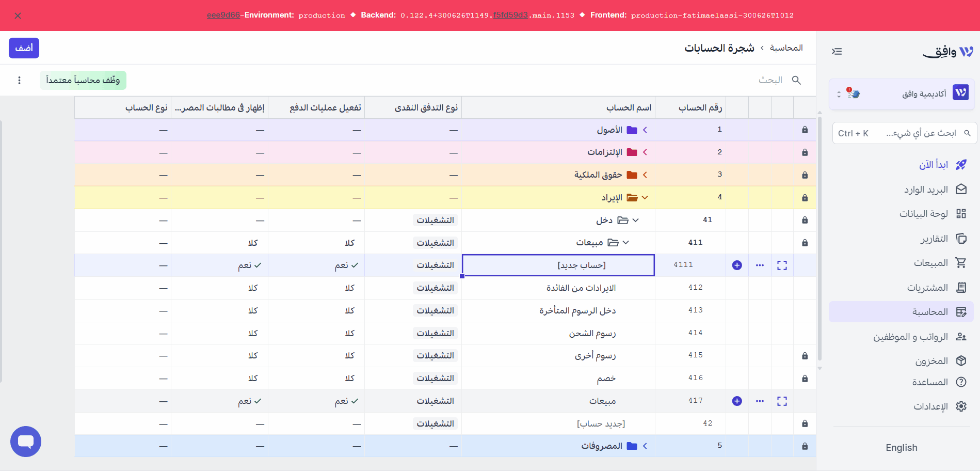Click the lock icon on الأصول row

805,130
